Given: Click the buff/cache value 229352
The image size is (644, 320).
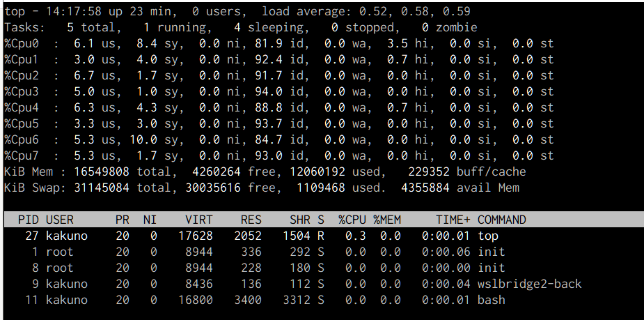Looking at the screenshot, I should pyautogui.click(x=429, y=172).
